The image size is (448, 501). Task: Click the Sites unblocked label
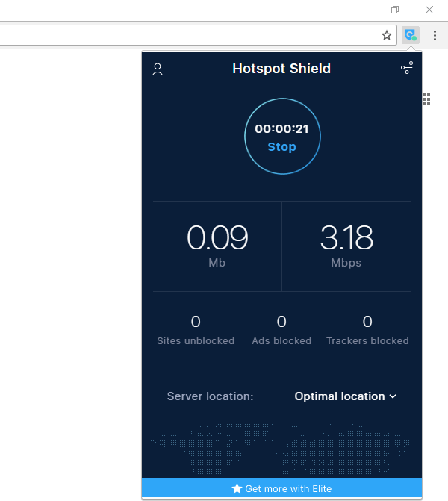(196, 341)
